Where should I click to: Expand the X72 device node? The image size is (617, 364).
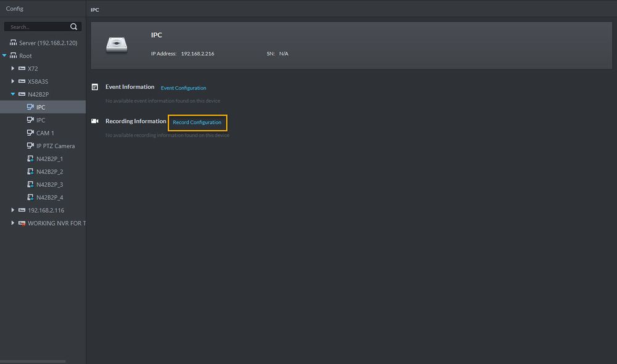point(12,68)
